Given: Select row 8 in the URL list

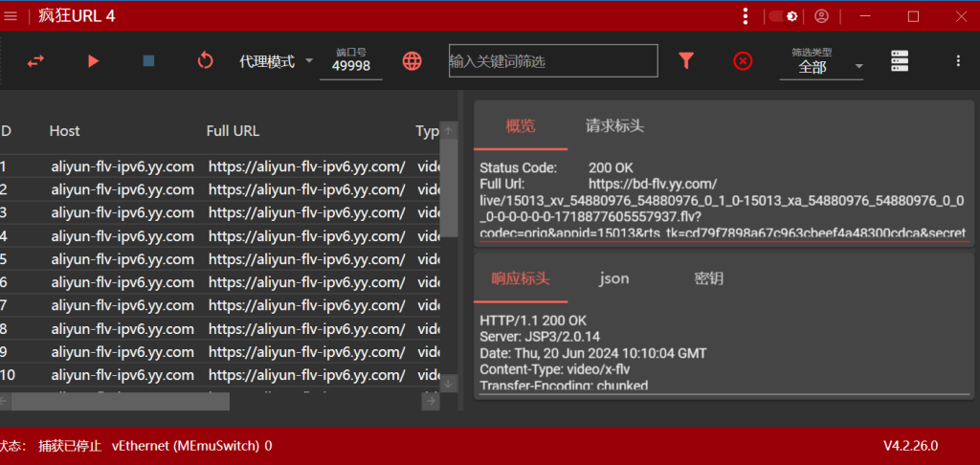Looking at the screenshot, I should (220, 329).
